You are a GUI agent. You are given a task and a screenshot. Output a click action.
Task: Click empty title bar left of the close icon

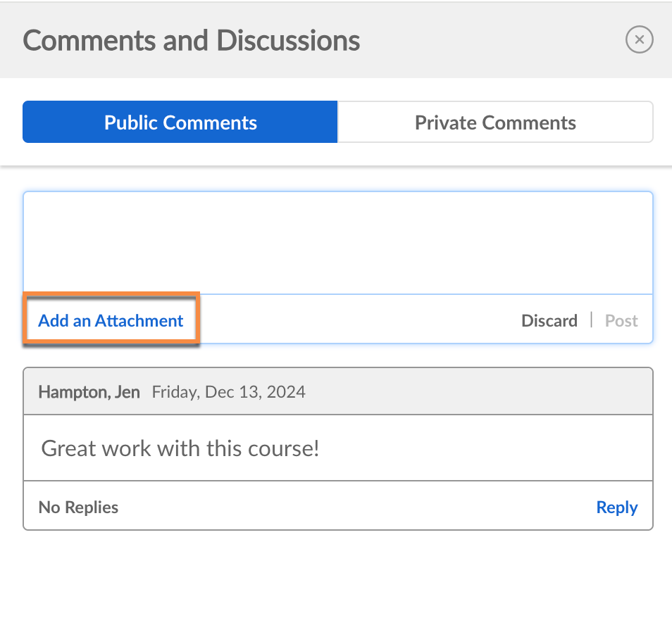point(493,41)
